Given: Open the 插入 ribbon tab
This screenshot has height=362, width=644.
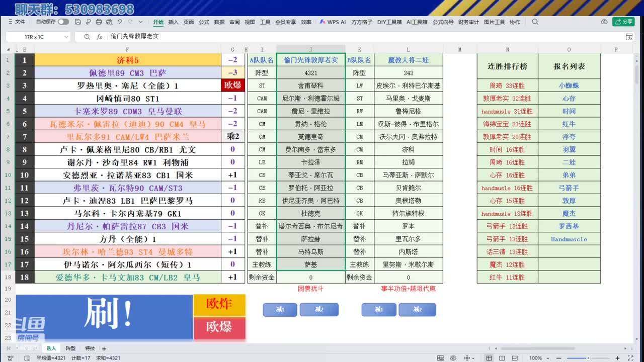Looking at the screenshot, I should pos(174,22).
